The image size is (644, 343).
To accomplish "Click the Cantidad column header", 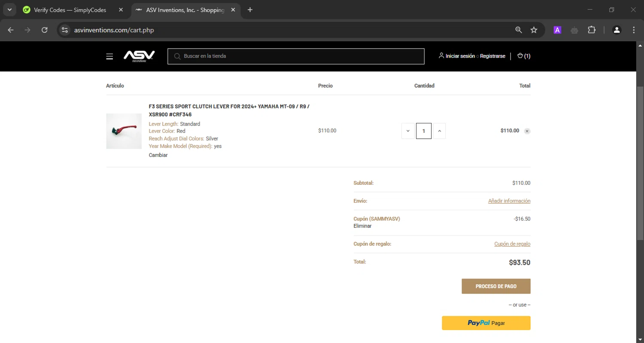I will pyautogui.click(x=424, y=86).
